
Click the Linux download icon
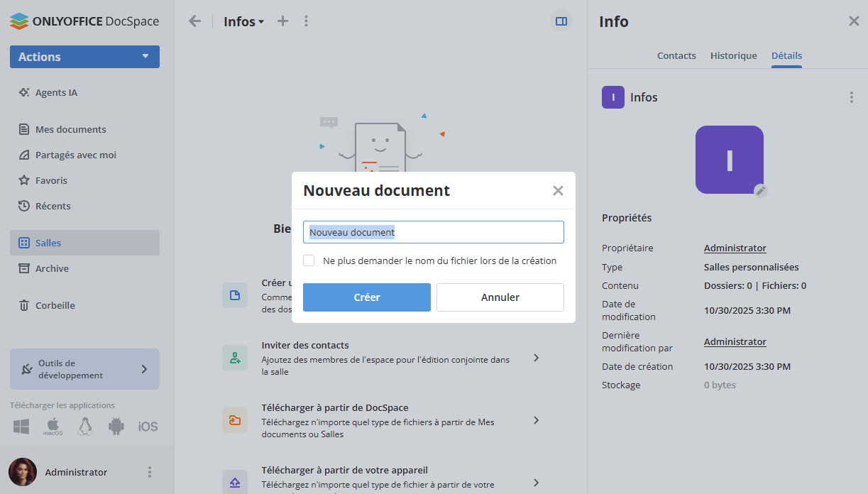[84, 426]
